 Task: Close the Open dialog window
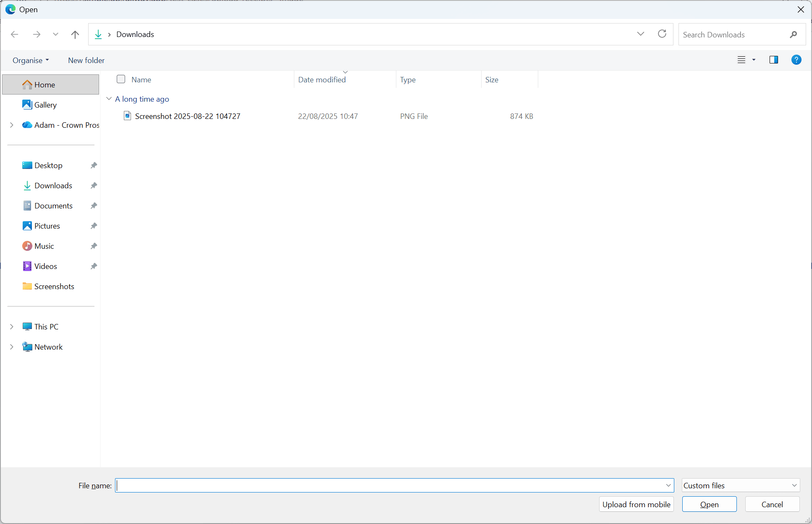click(800, 9)
